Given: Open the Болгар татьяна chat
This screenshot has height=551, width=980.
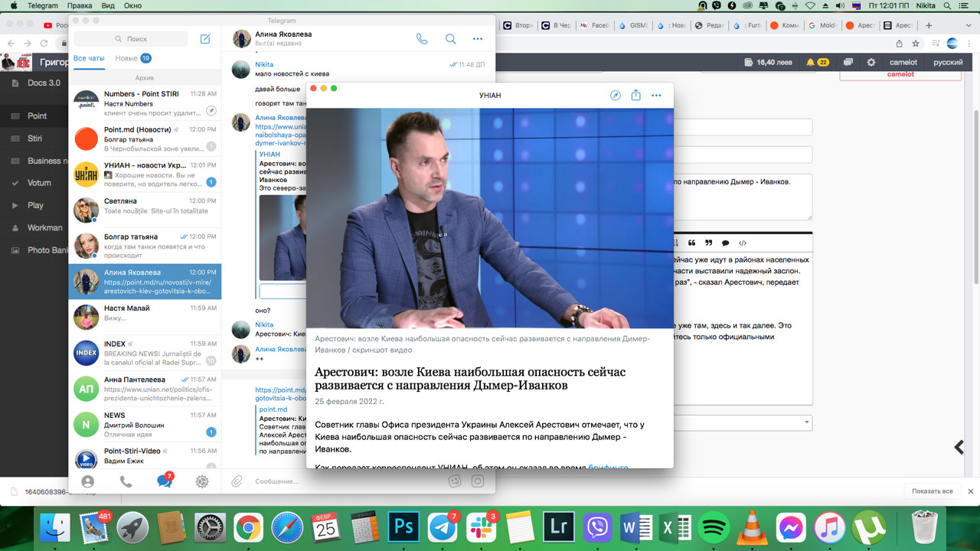Looking at the screenshot, I should tap(145, 246).
